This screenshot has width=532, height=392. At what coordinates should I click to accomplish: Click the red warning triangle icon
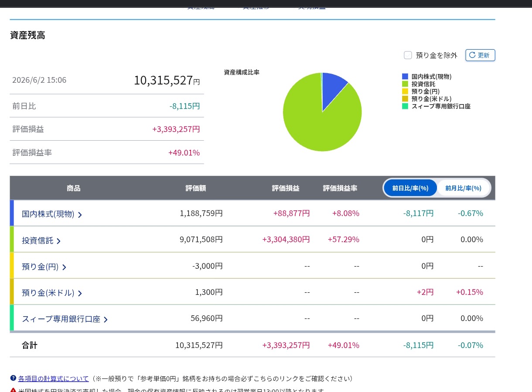13,390
